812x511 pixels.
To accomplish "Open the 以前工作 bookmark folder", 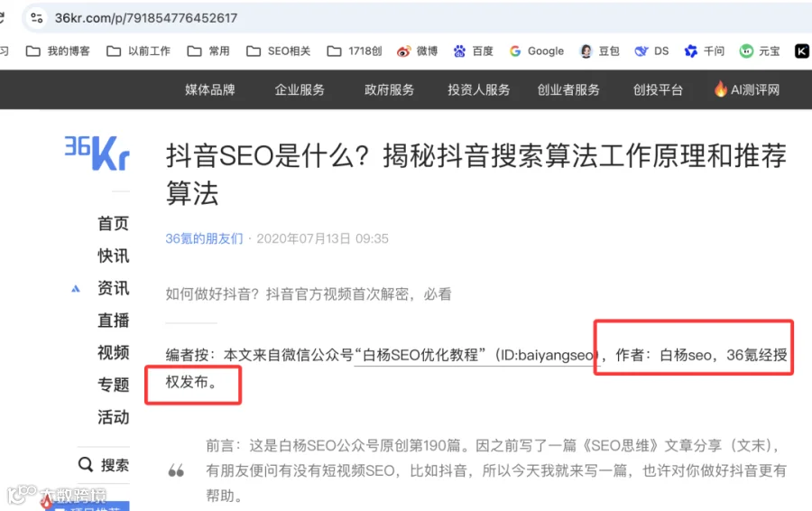I will [x=138, y=51].
